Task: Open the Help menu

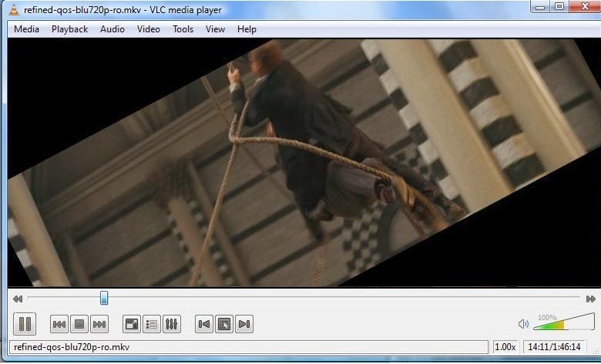Action: [247, 29]
